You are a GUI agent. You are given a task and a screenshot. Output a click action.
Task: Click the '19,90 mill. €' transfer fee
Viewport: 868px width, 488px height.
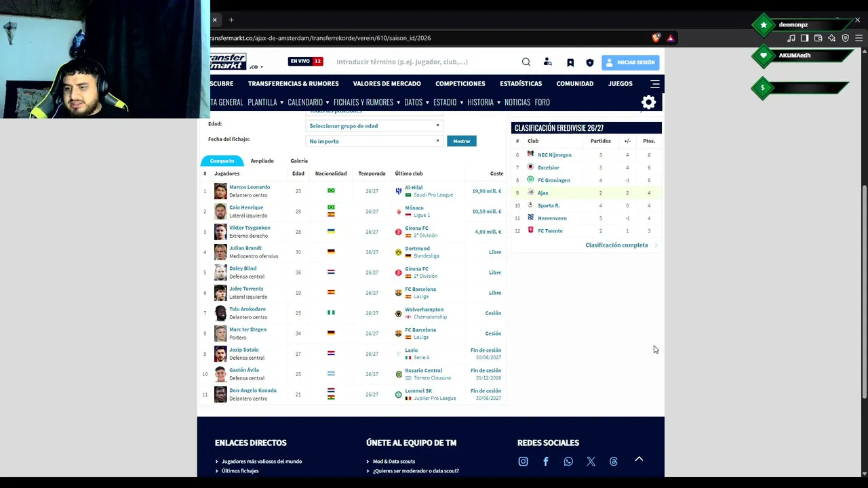click(x=487, y=191)
